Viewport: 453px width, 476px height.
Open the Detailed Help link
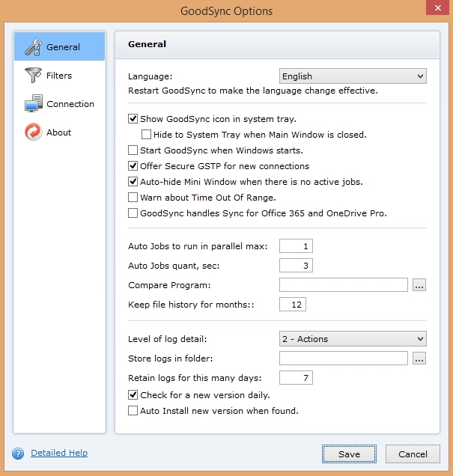[x=59, y=453]
